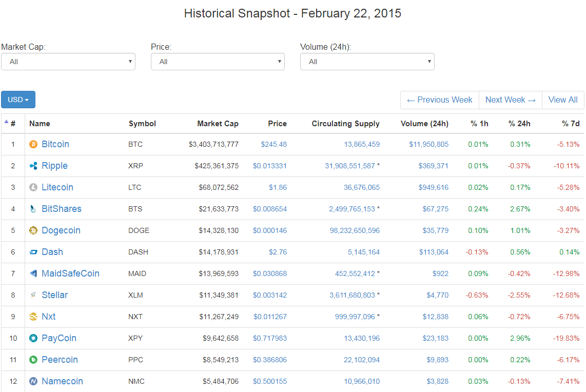Open the MaidSafeCoin name link

click(x=71, y=273)
